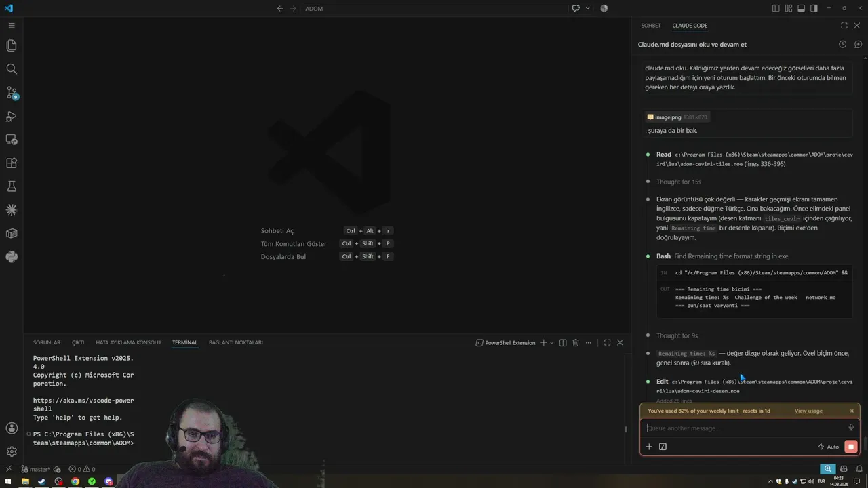Screen dimensions: 868x488
Task: Close the Claude Code side panel
Action: click(x=857, y=26)
